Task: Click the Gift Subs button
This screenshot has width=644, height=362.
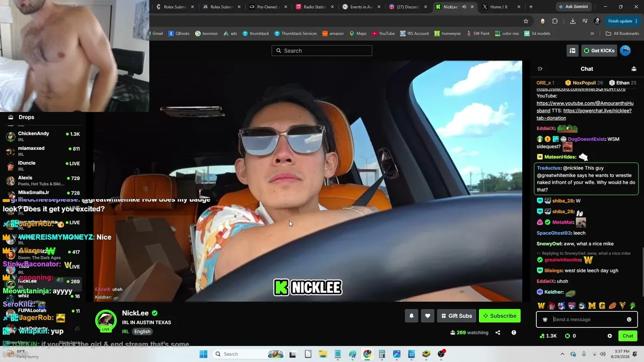Action: pyautogui.click(x=457, y=316)
